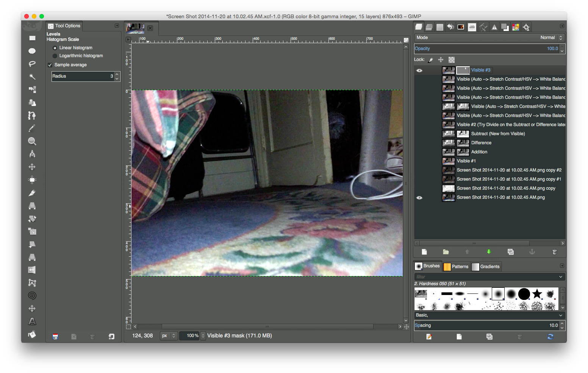Pick the Select by Color tool
This screenshot has height=373, width=588.
tap(32, 89)
